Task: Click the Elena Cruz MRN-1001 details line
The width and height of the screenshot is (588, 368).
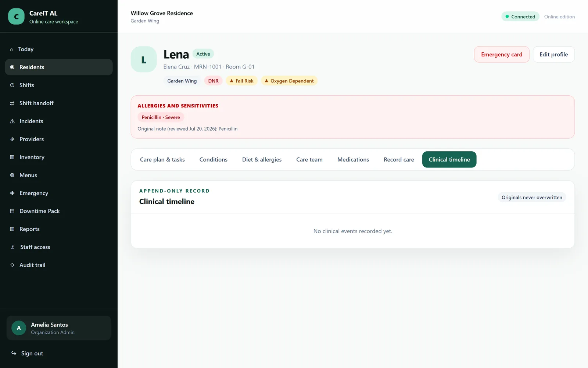Action: pos(209,67)
